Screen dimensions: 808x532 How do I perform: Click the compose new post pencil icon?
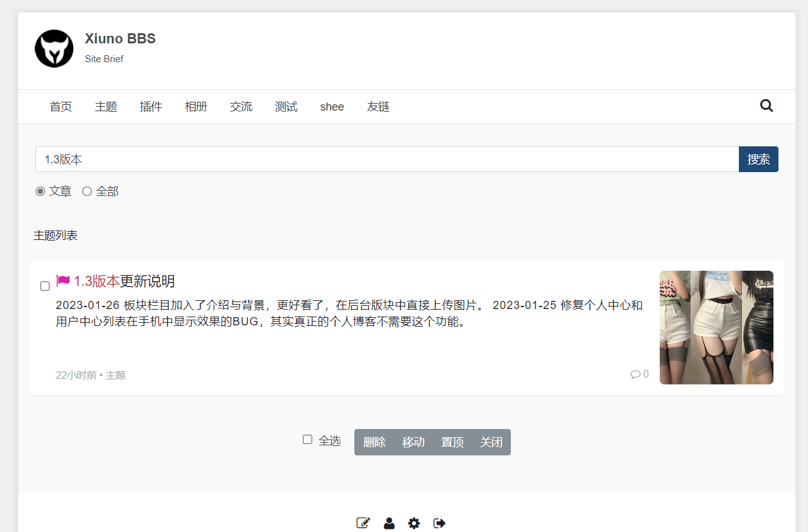pyautogui.click(x=363, y=523)
